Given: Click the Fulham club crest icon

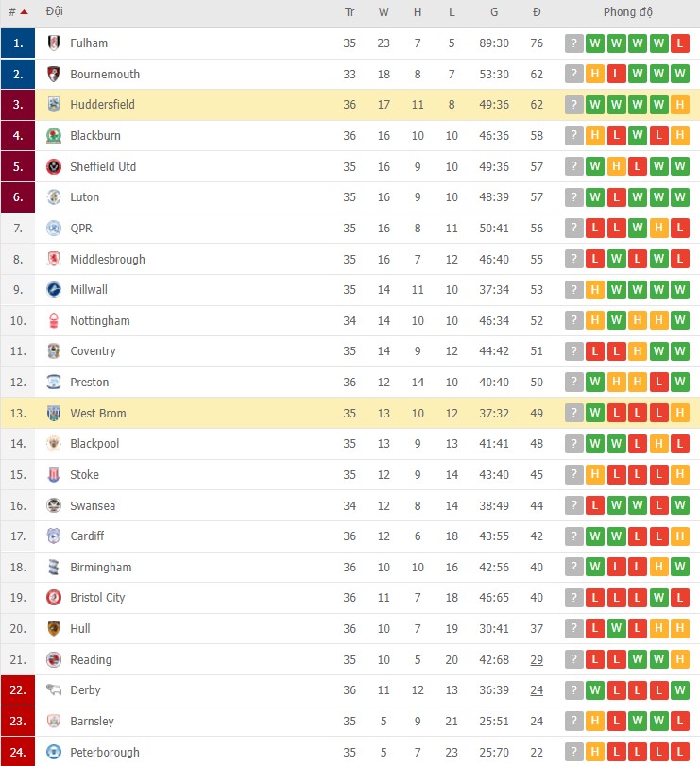Looking at the screenshot, I should pyautogui.click(x=54, y=43).
